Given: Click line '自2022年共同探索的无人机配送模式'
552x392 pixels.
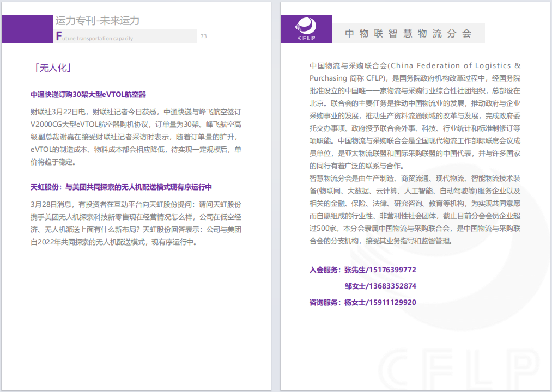Looking at the screenshot, I should 114,242.
